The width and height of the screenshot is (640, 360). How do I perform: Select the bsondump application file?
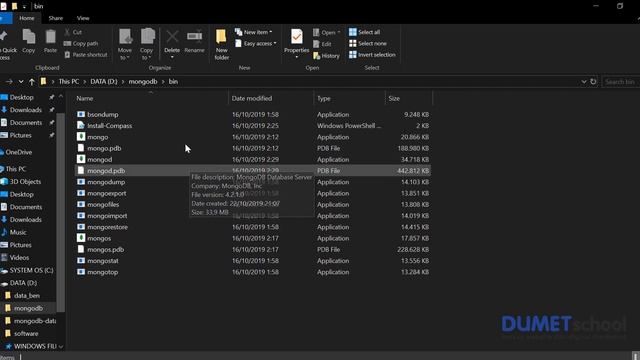coord(253,115)
